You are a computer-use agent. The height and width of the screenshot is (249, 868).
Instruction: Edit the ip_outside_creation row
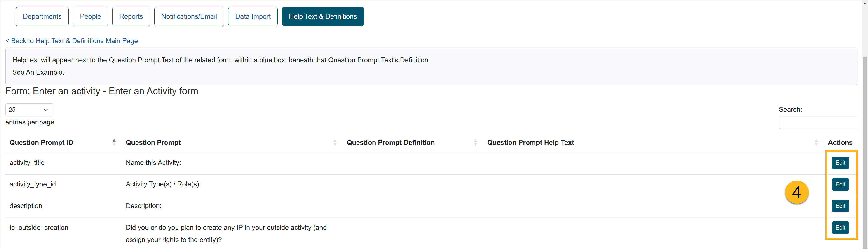[840, 228]
